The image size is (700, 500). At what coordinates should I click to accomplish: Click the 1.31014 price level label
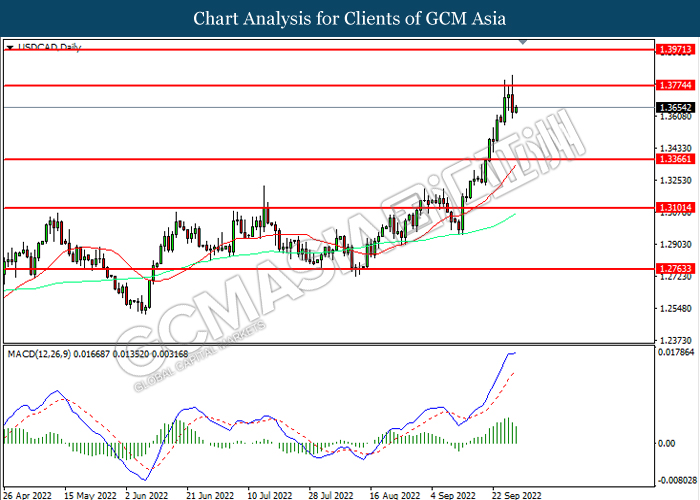pyautogui.click(x=675, y=208)
